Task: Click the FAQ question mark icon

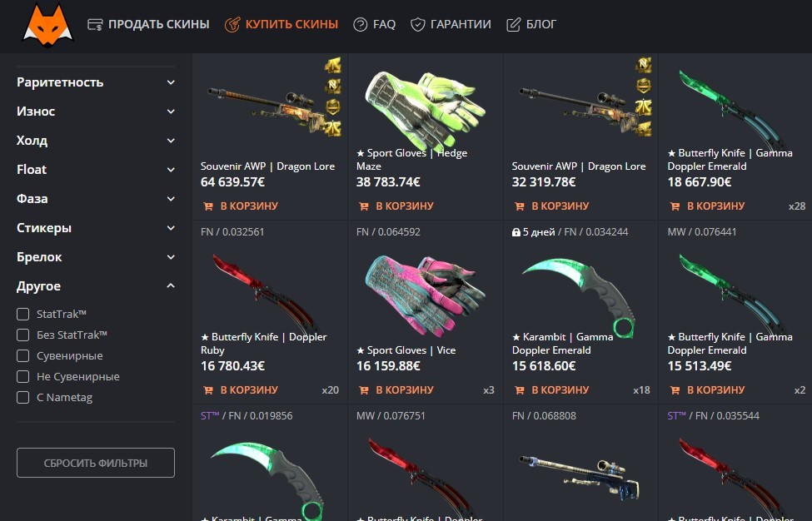Action: 360,24
